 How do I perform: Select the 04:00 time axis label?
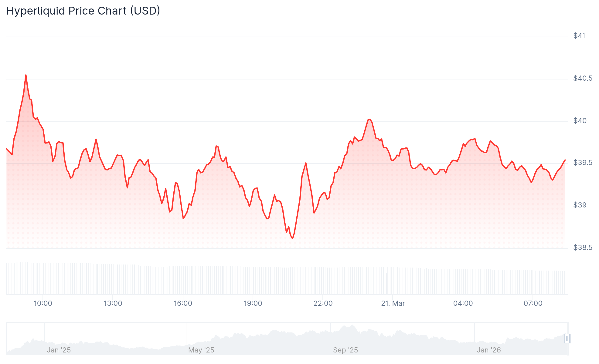(463, 303)
